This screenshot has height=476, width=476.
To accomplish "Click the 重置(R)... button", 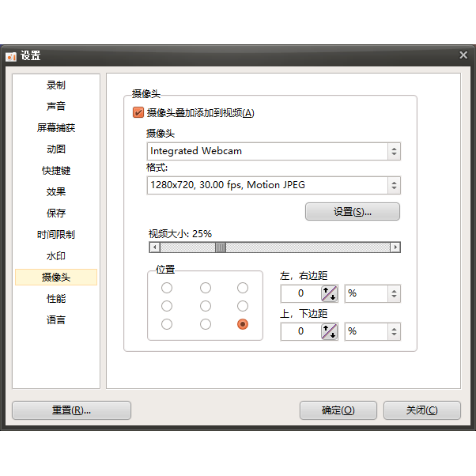I will [x=72, y=410].
